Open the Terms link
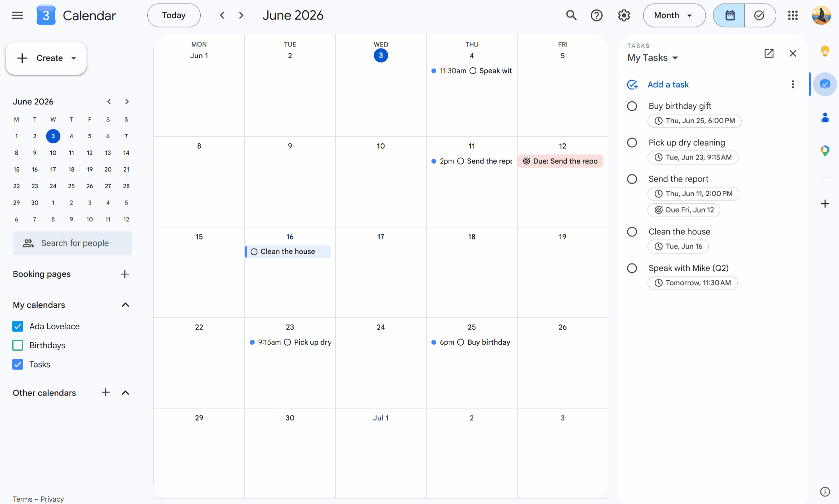Viewport: 839px width, 504px height. coord(22,499)
